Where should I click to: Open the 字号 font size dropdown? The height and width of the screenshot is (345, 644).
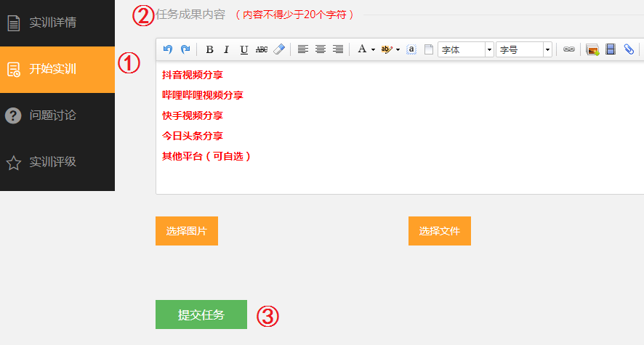(x=547, y=49)
